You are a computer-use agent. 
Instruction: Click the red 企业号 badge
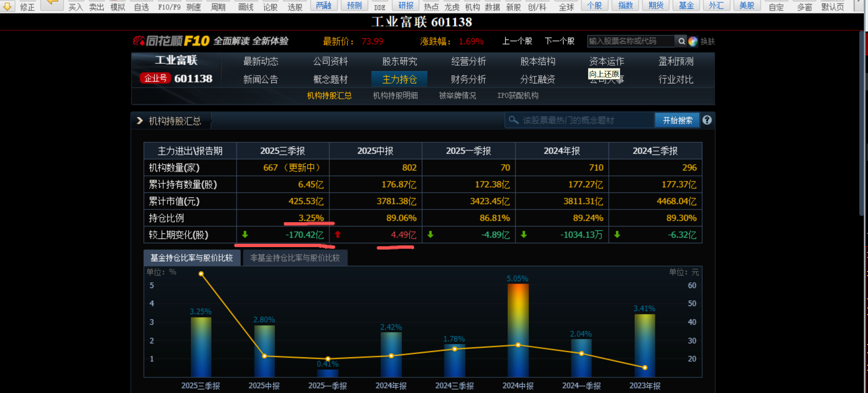[156, 78]
